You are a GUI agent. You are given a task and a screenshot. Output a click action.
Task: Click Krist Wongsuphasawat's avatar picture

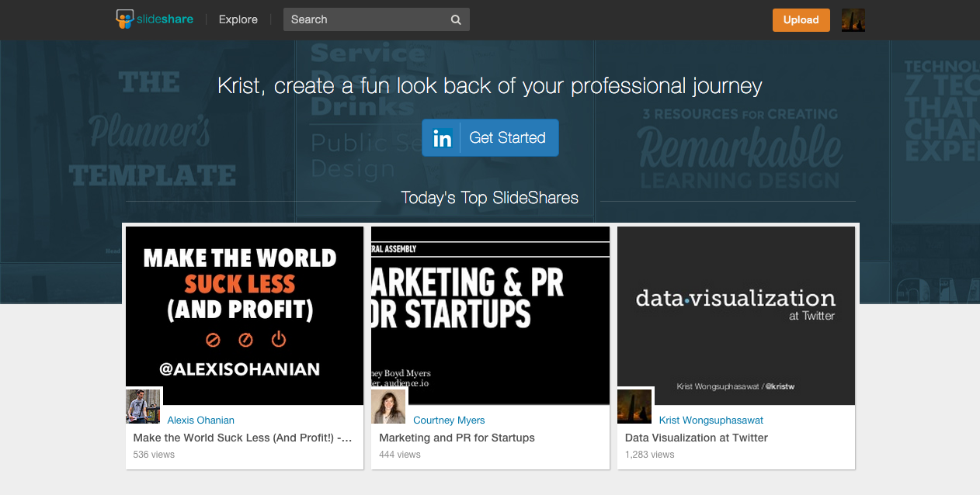pos(634,407)
